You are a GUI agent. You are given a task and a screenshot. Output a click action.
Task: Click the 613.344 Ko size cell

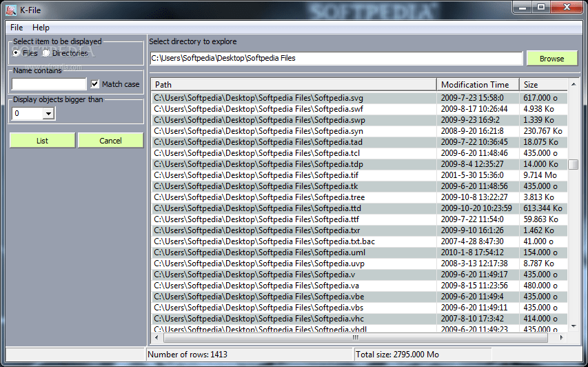point(543,208)
